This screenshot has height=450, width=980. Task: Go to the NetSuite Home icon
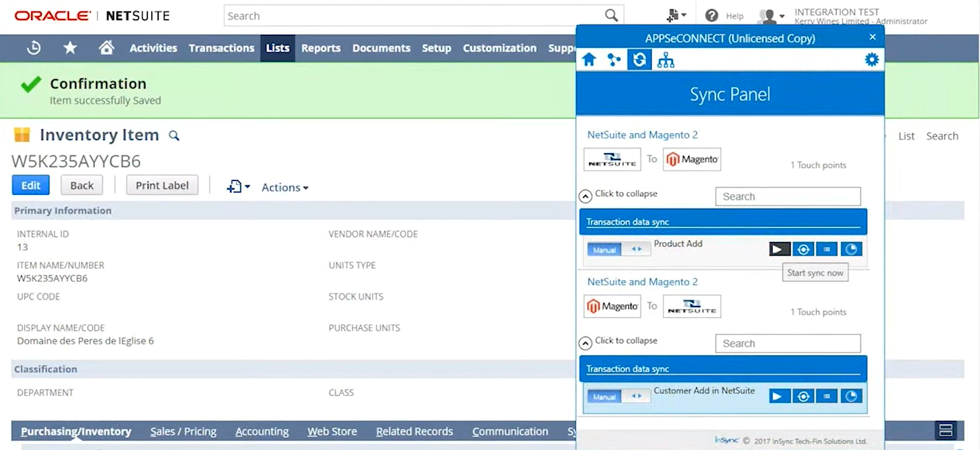[107, 48]
